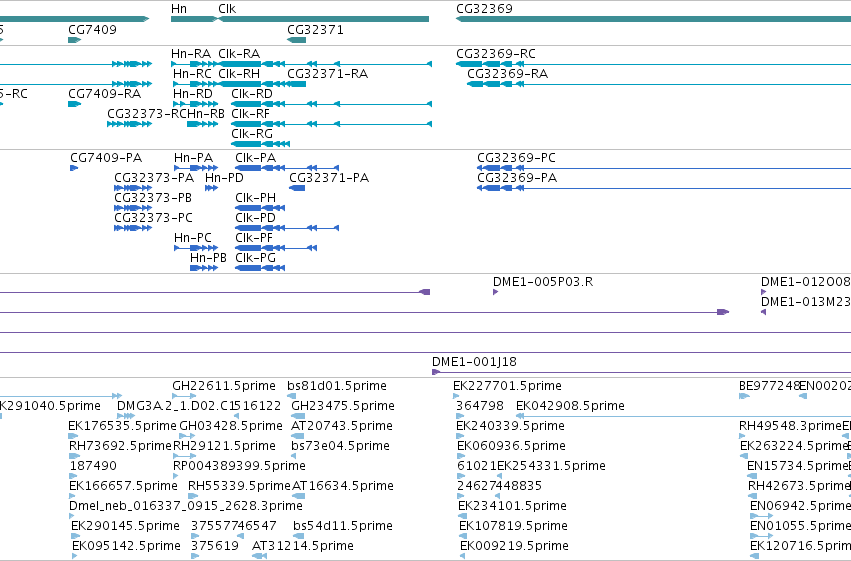The image size is (851, 561).
Task: Click protein Clk-PF label
Action: click(x=254, y=238)
